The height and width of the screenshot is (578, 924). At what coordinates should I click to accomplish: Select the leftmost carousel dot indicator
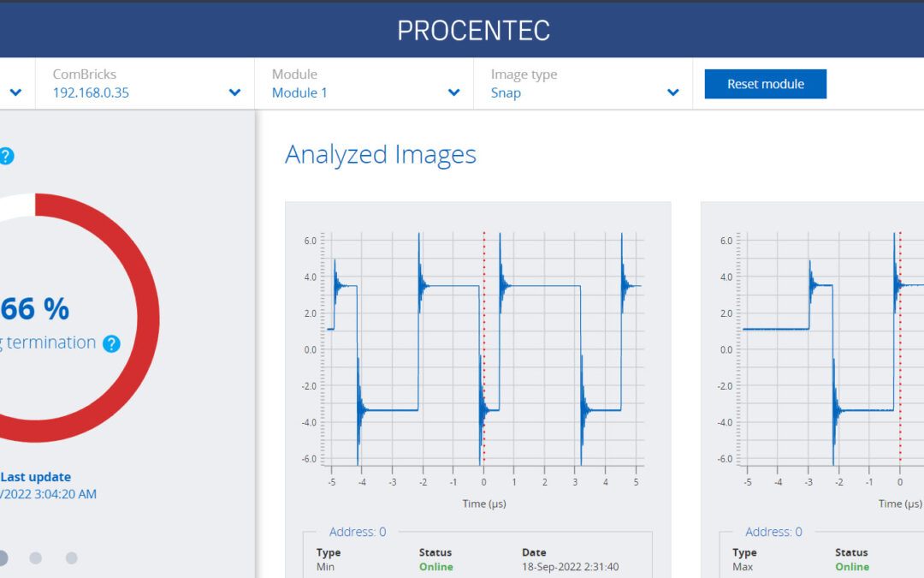click(3, 558)
